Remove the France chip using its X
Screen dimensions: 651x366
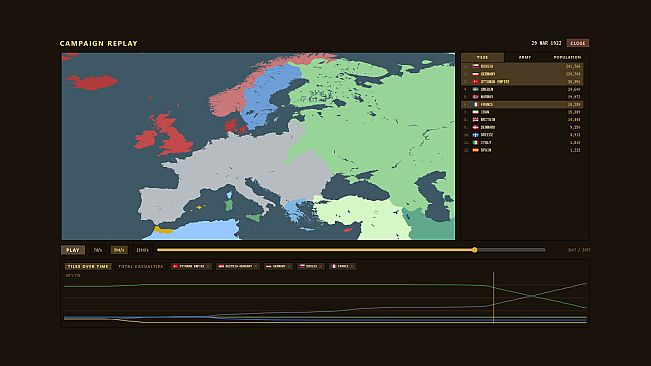(352, 266)
